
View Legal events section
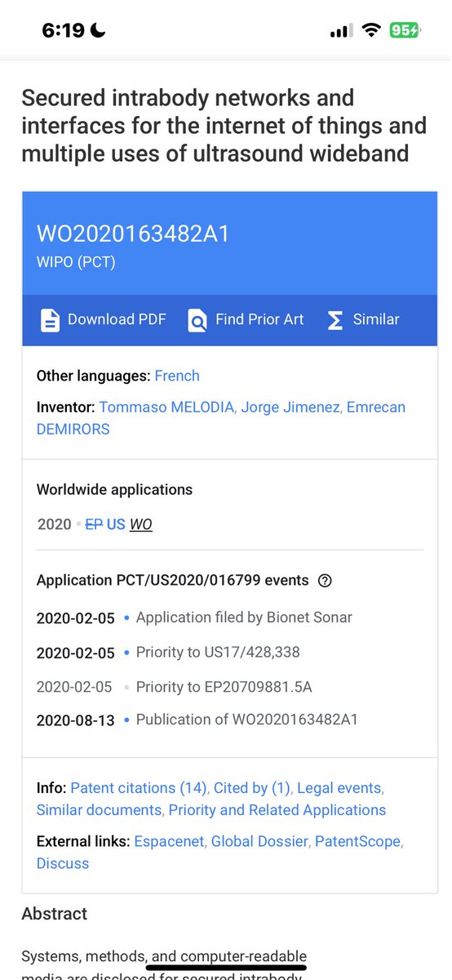[339, 788]
